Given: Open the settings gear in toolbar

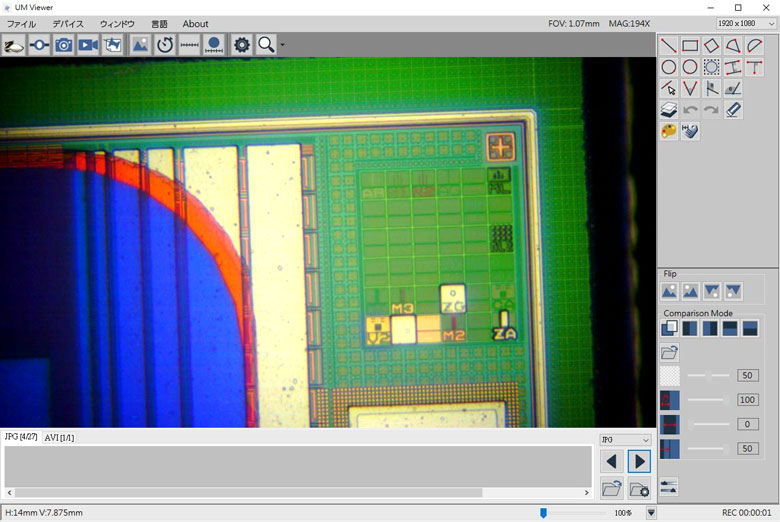Looking at the screenshot, I should click(241, 45).
